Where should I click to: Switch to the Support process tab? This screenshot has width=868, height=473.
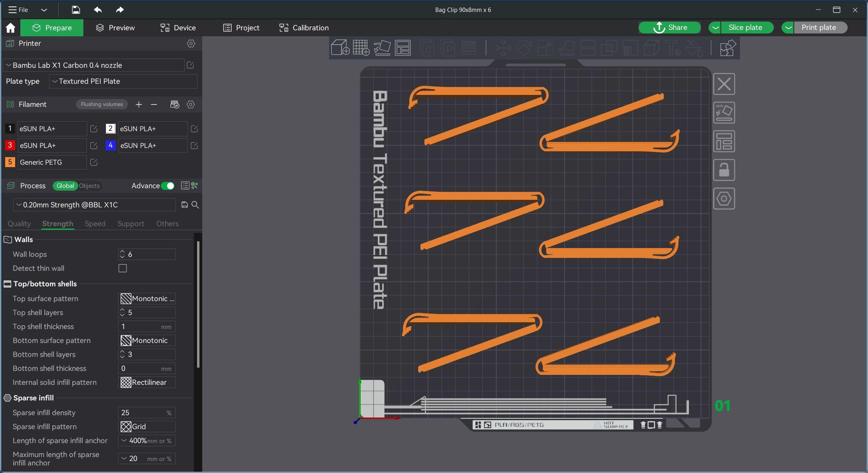130,223
